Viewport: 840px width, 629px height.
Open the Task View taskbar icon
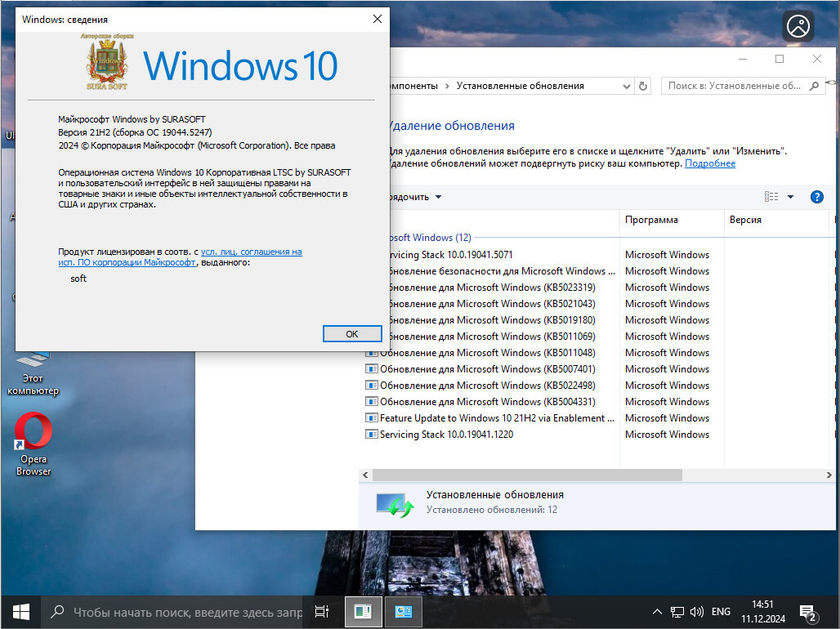pos(322,612)
